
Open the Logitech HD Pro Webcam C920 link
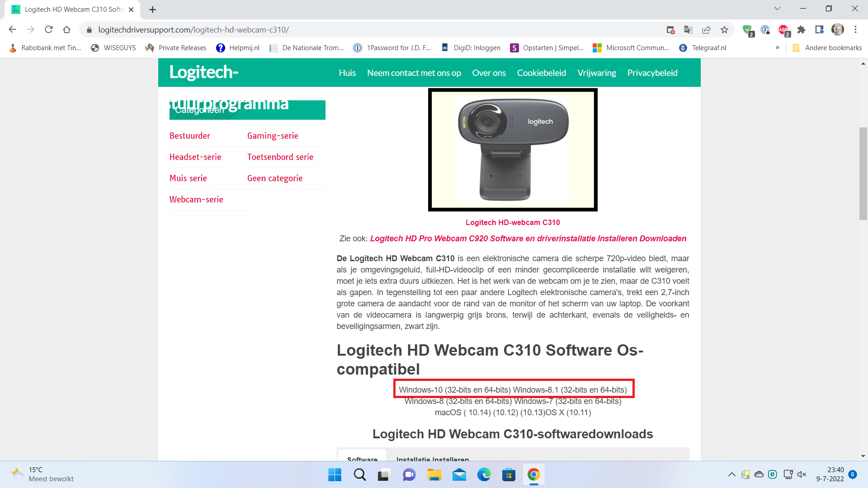click(528, 239)
